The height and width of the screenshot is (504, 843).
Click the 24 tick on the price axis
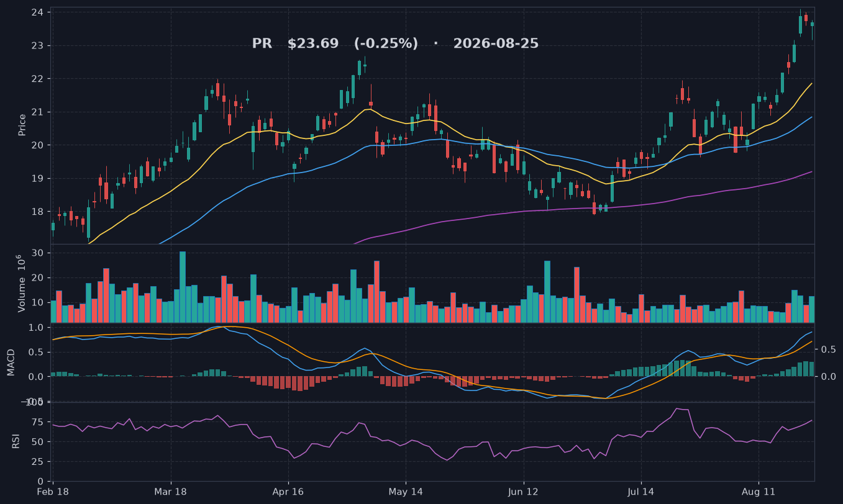[37, 12]
